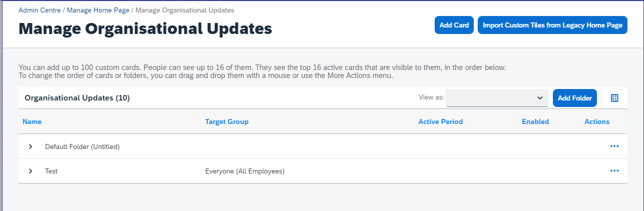The width and height of the screenshot is (644, 211).
Task: Select the Test folder name text
Action: (x=51, y=171)
